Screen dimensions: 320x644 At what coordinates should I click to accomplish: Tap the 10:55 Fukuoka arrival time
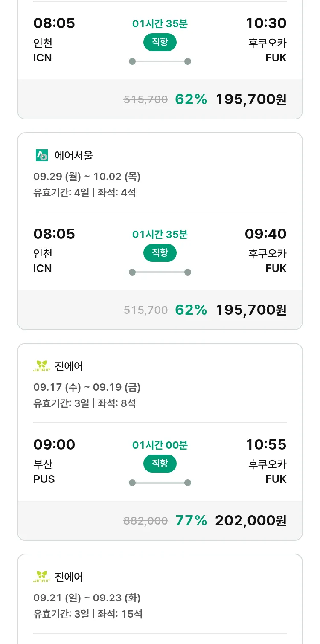(x=266, y=444)
